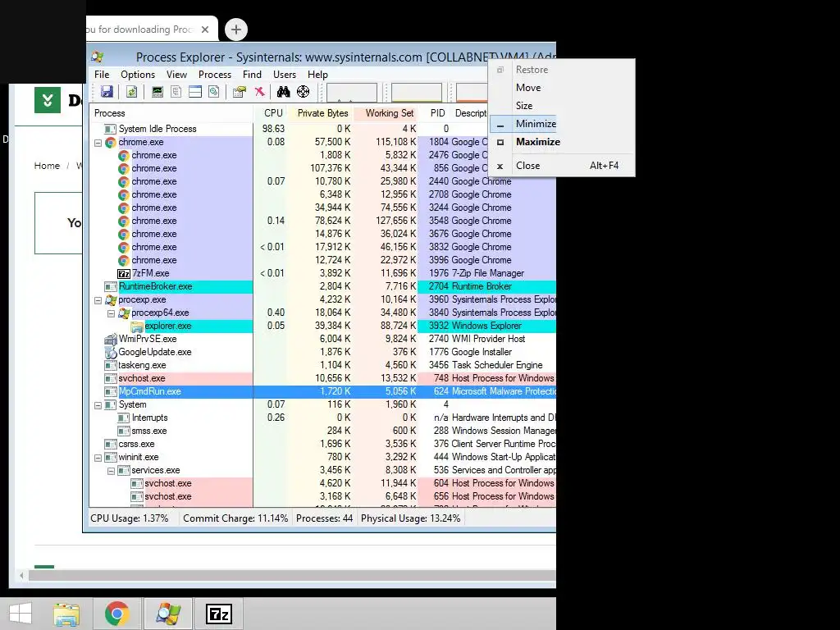This screenshot has width=840, height=630.
Task: Choose Close Alt+F4 in the system menu
Action: click(x=562, y=166)
